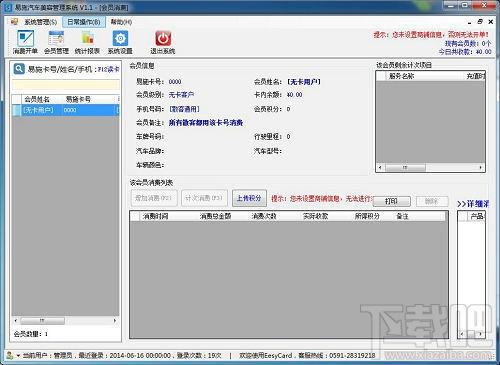Viewport: 500px width, 365px height.
Task: Open the 日常操作(B) menu
Action: pos(84,22)
